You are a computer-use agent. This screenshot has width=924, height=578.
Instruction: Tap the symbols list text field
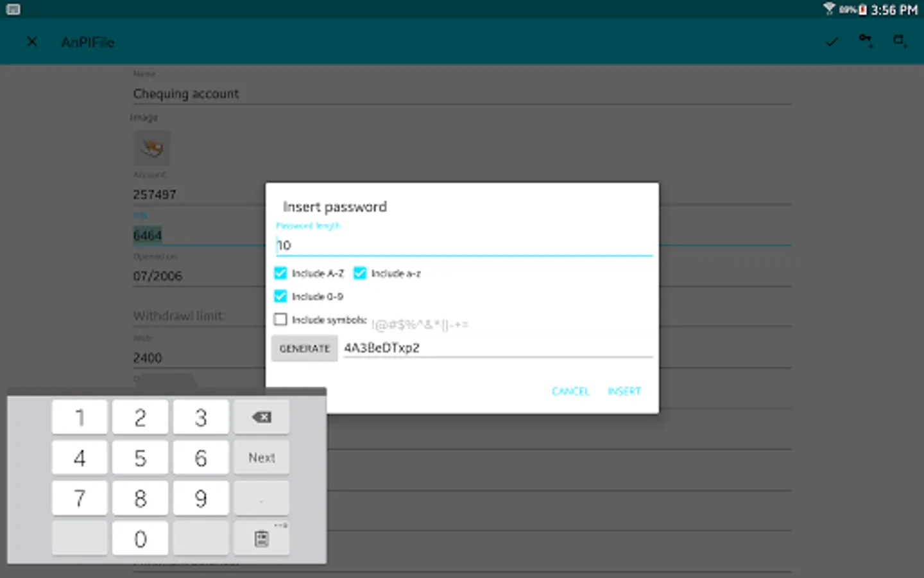point(420,325)
